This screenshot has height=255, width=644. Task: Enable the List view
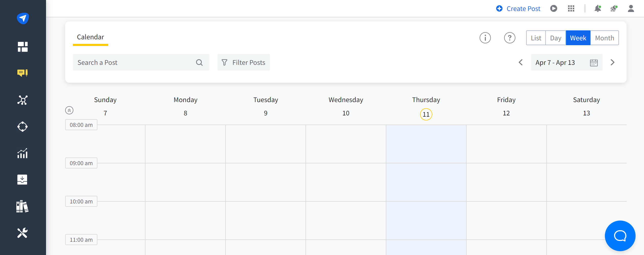click(536, 38)
